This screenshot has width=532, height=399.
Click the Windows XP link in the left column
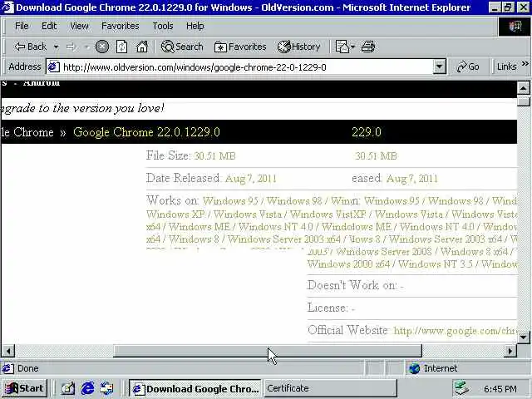coord(175,214)
